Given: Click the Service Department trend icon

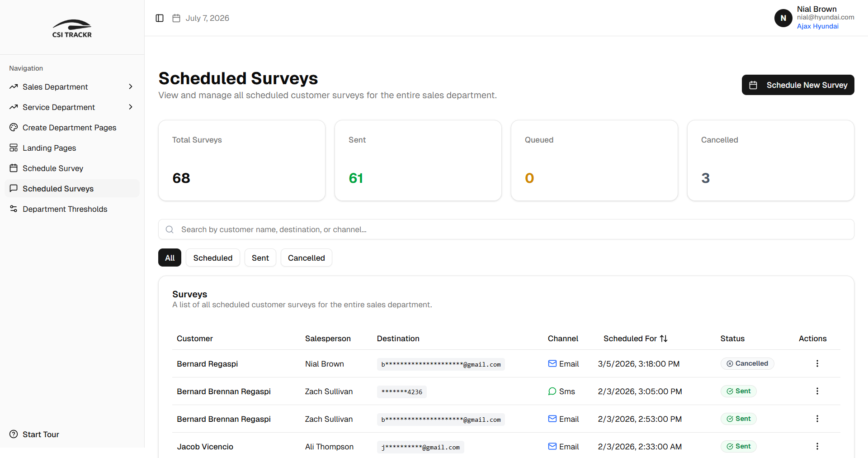Looking at the screenshot, I should point(14,107).
